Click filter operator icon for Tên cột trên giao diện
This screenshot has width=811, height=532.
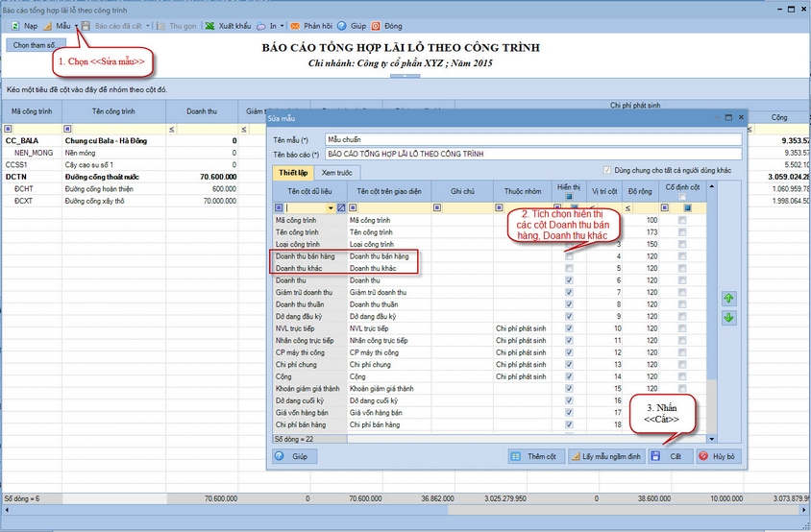(353, 207)
